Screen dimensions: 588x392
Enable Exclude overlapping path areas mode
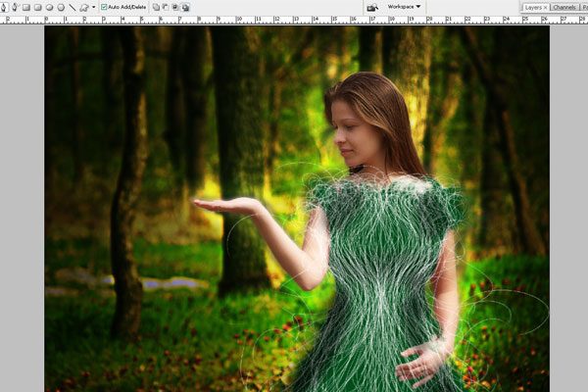click(x=185, y=7)
